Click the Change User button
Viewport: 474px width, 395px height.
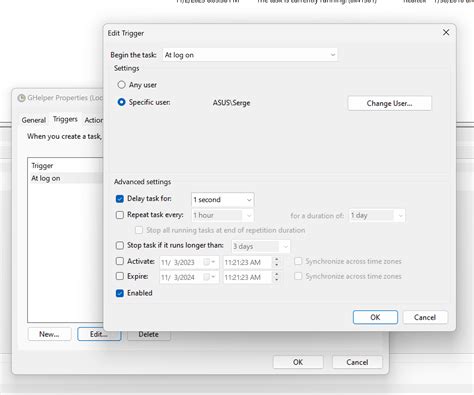(389, 103)
